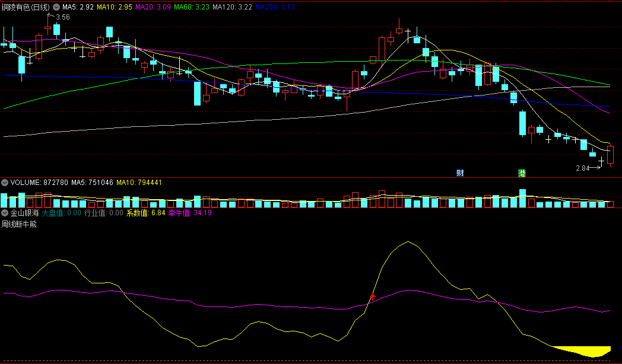Click the 周线断牛熊 label
The image size is (622, 364).
pyautogui.click(x=19, y=224)
